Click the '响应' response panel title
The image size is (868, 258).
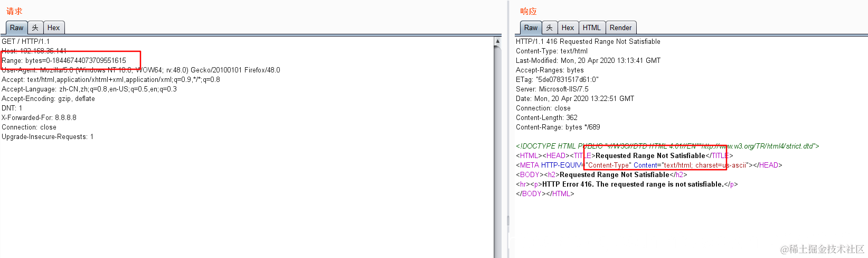529,11
